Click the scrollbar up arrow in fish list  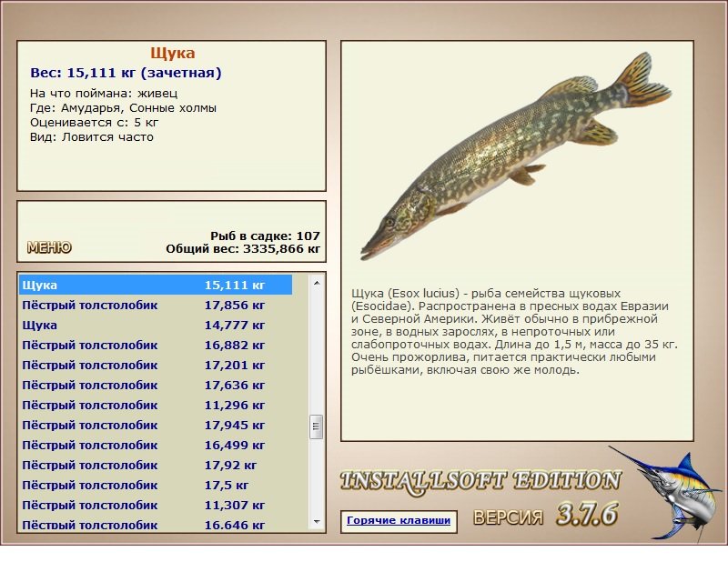click(317, 283)
